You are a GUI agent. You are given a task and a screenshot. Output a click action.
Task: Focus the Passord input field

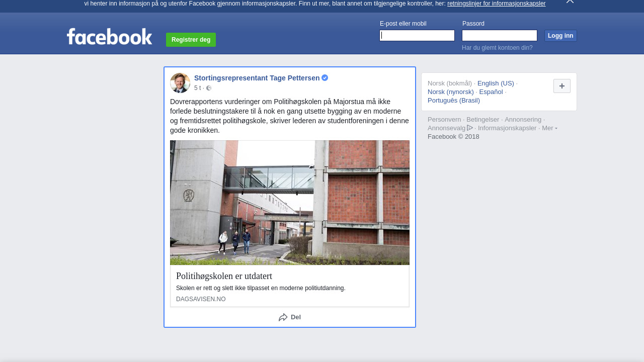click(500, 35)
